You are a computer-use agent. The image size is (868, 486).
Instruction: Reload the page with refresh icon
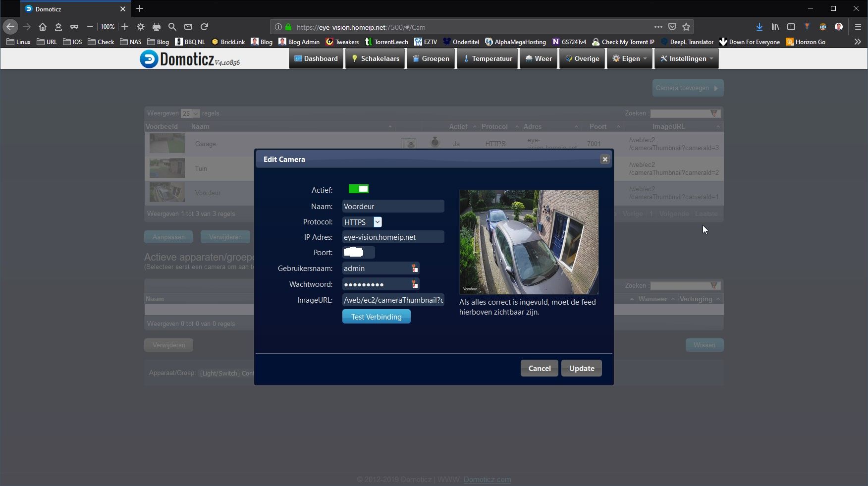click(x=204, y=27)
